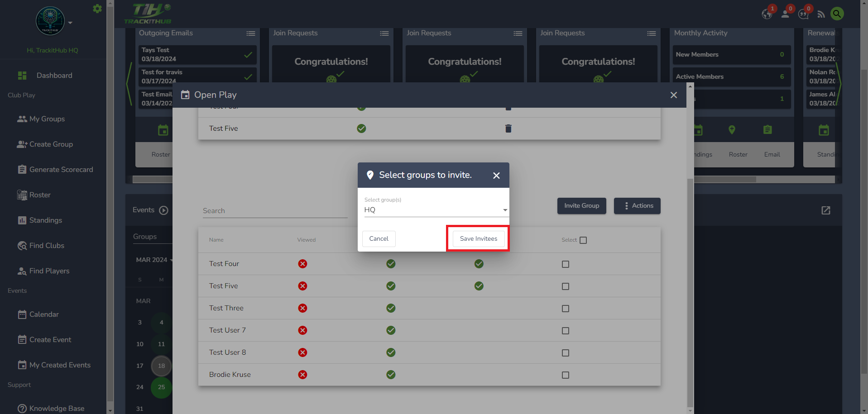The image size is (868, 414).
Task: Close the Open Play dialog
Action: click(x=674, y=95)
